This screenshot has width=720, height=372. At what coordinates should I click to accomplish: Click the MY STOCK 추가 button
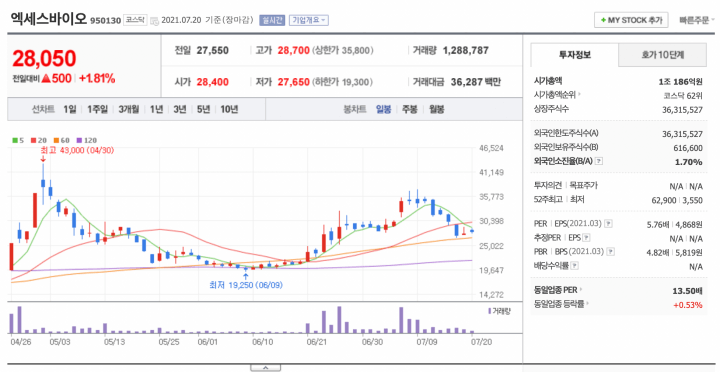tap(631, 20)
